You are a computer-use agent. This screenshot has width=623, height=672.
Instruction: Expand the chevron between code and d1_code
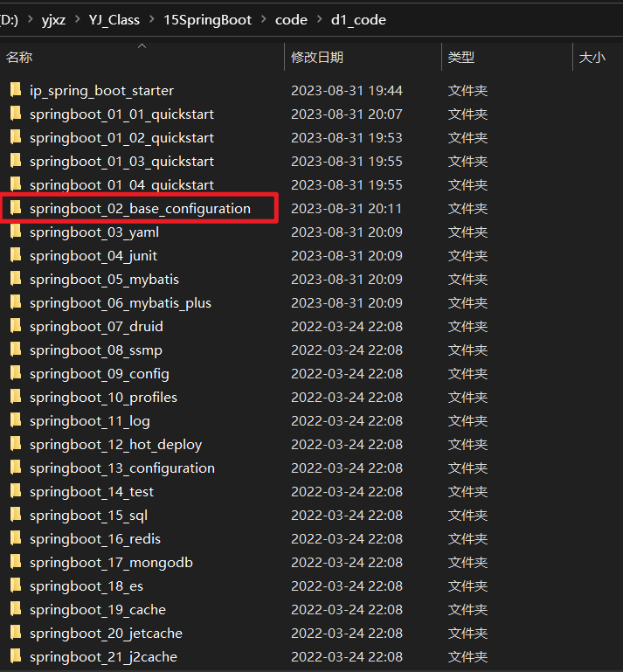(x=319, y=19)
